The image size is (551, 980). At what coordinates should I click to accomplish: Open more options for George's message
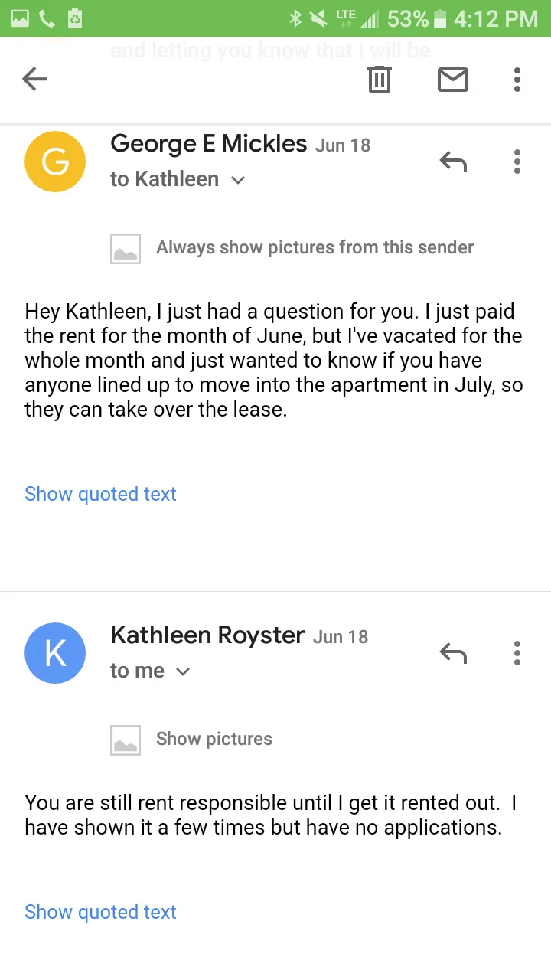tap(517, 162)
